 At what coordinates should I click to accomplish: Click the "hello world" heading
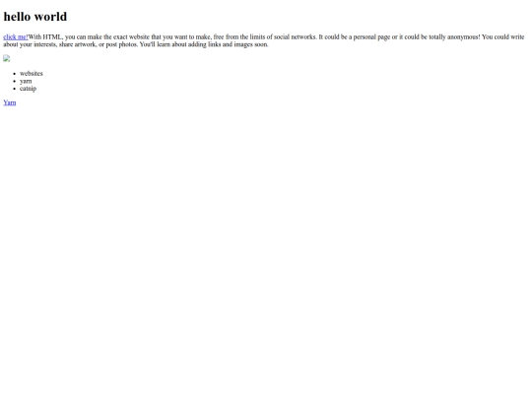click(35, 17)
